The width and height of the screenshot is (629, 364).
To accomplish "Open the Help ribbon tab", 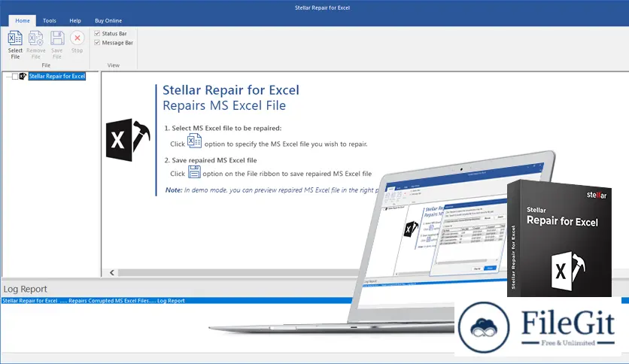I will [x=75, y=20].
